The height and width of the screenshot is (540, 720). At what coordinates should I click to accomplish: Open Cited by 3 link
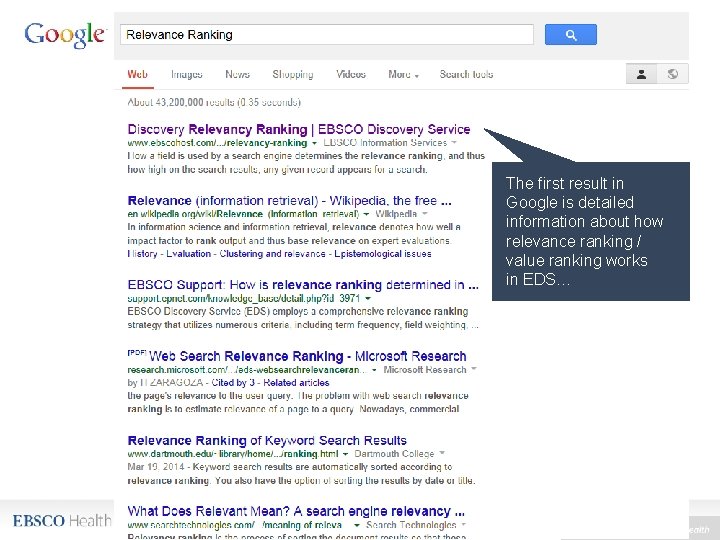[x=233, y=382]
